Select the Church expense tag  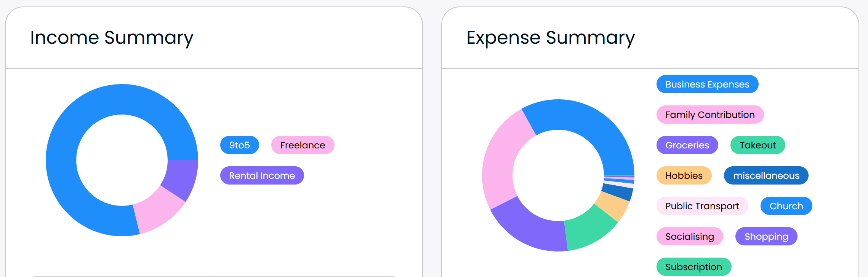pyautogui.click(x=786, y=206)
